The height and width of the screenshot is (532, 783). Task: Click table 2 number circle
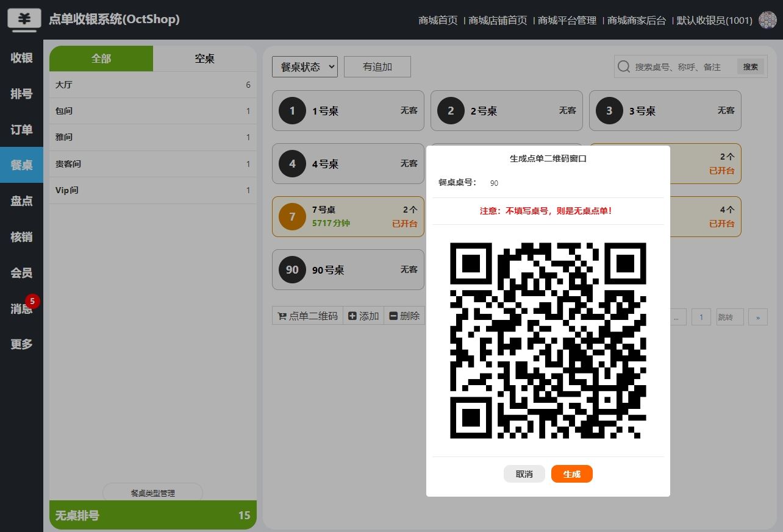point(451,111)
